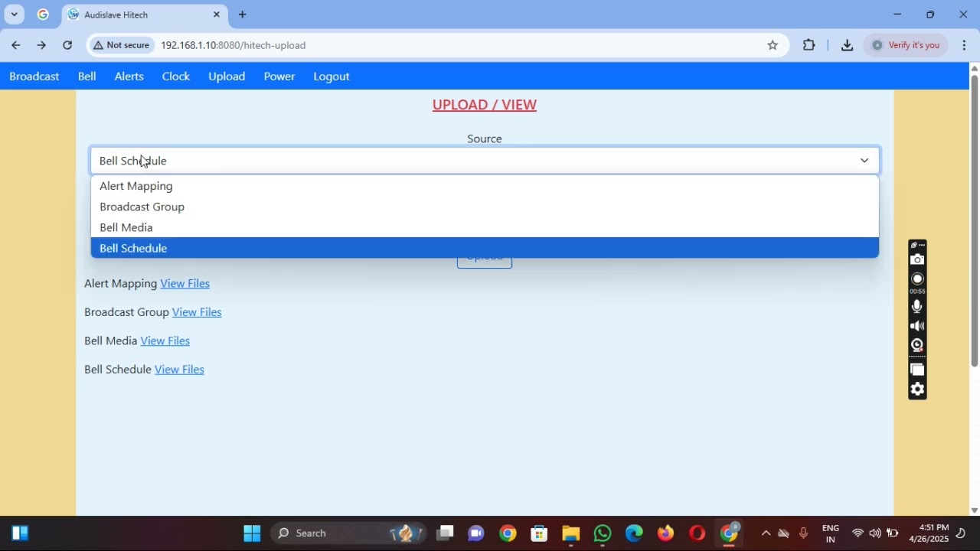Open the video chat app on the taskbar
This screenshot has height=551, width=980.
476,533
